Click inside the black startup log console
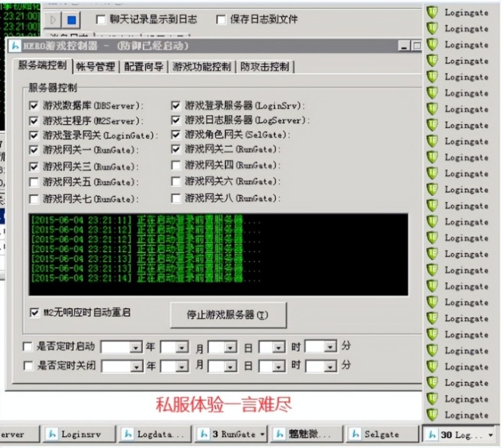 [x=218, y=254]
